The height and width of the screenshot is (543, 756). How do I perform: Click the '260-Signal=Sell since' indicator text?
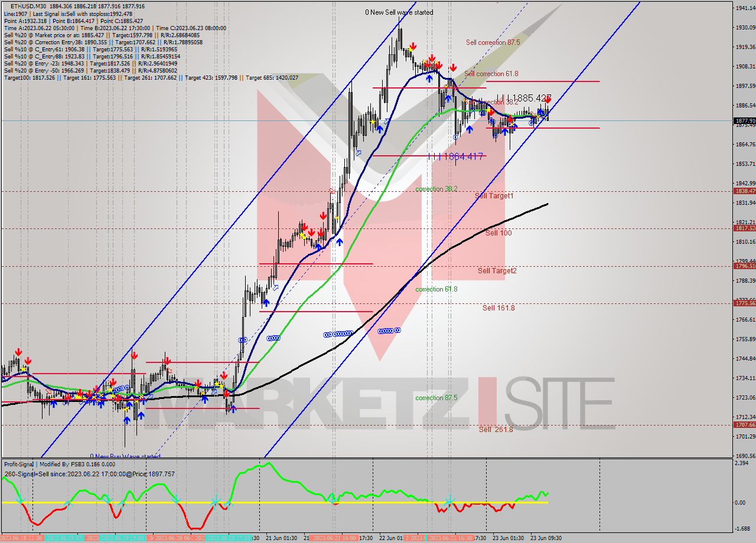point(90,474)
